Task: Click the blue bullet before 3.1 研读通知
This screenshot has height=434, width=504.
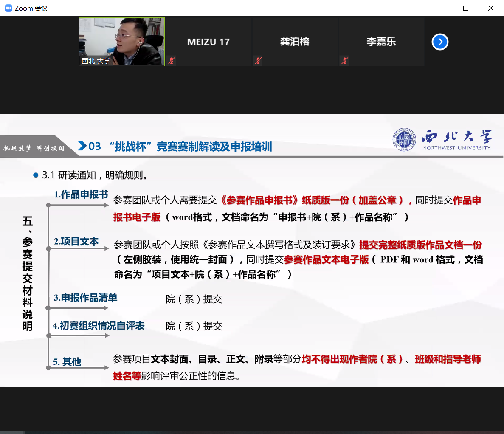Action: pos(36,175)
